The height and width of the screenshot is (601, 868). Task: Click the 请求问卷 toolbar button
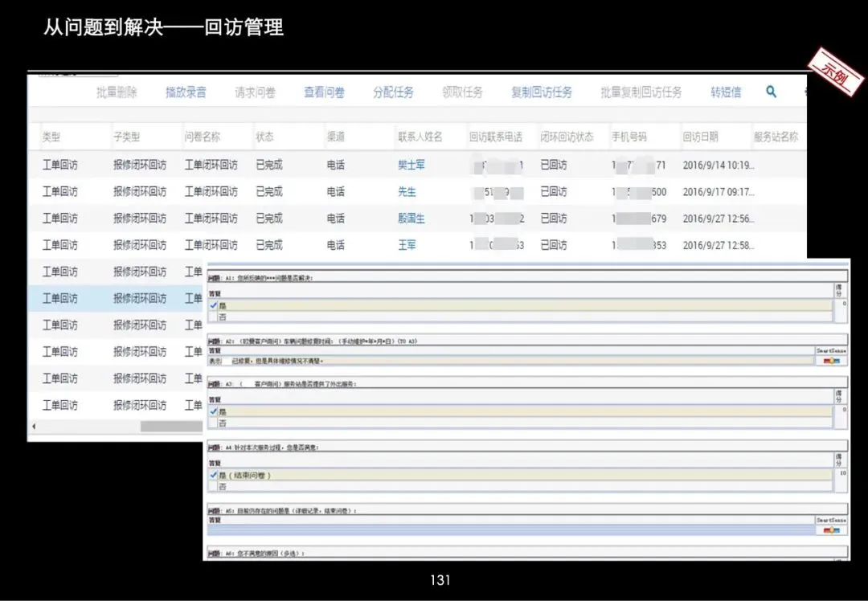(x=256, y=92)
